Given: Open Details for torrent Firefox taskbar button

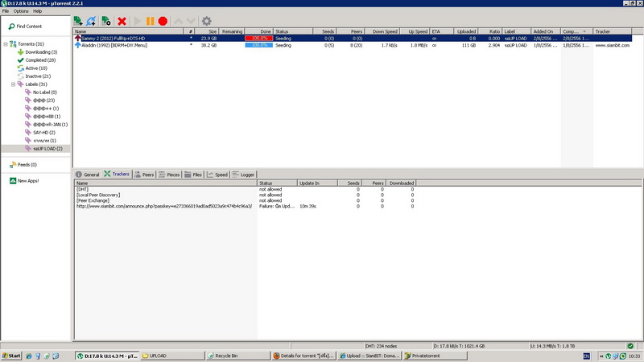Looking at the screenshot, I should [x=304, y=356].
